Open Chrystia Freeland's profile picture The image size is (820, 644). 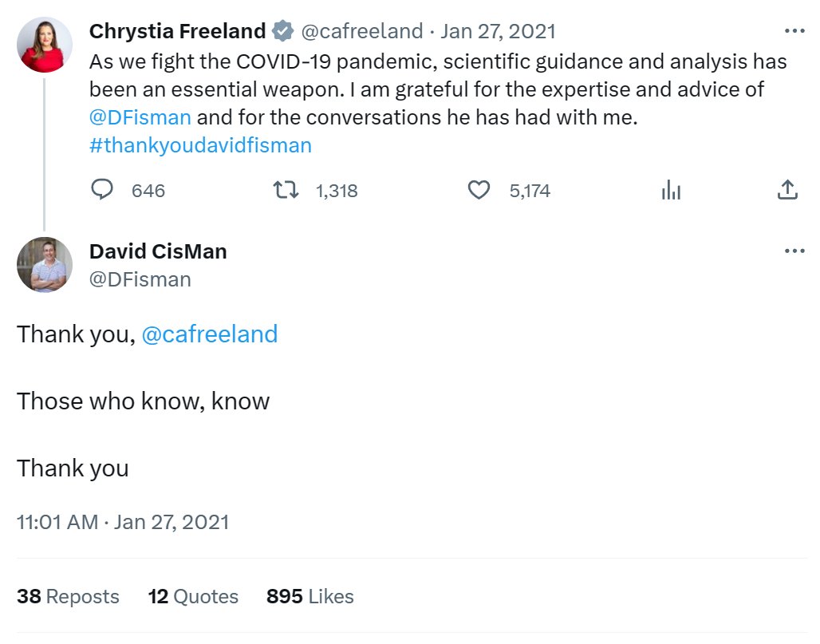point(45,45)
